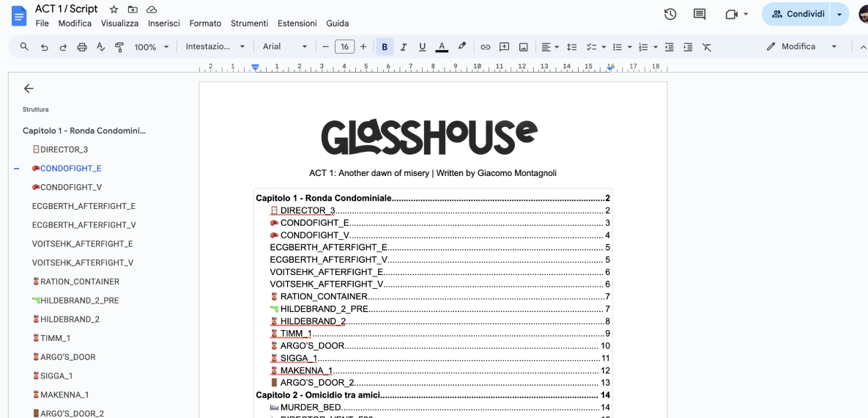Jump to RATION_CONTAINER in the outline

pos(75,282)
